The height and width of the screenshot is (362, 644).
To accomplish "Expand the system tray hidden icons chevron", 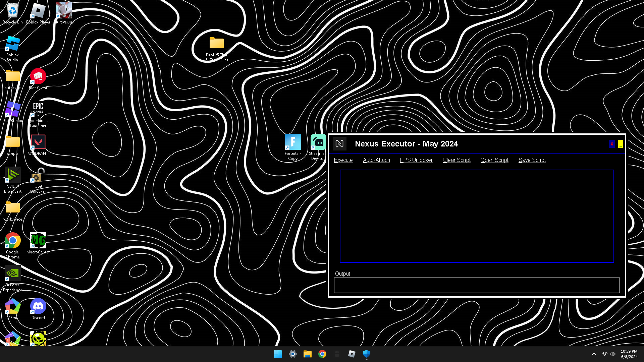I will pyautogui.click(x=594, y=354).
